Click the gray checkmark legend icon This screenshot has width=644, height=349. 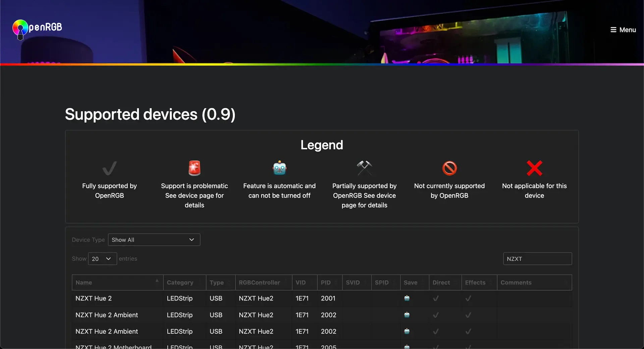click(109, 168)
